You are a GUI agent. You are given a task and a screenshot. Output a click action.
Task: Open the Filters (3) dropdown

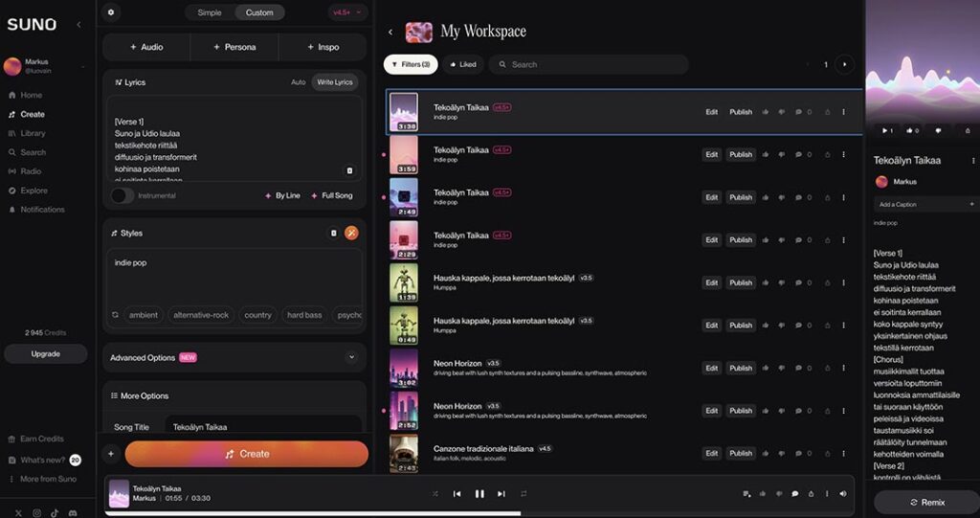pyautogui.click(x=411, y=65)
